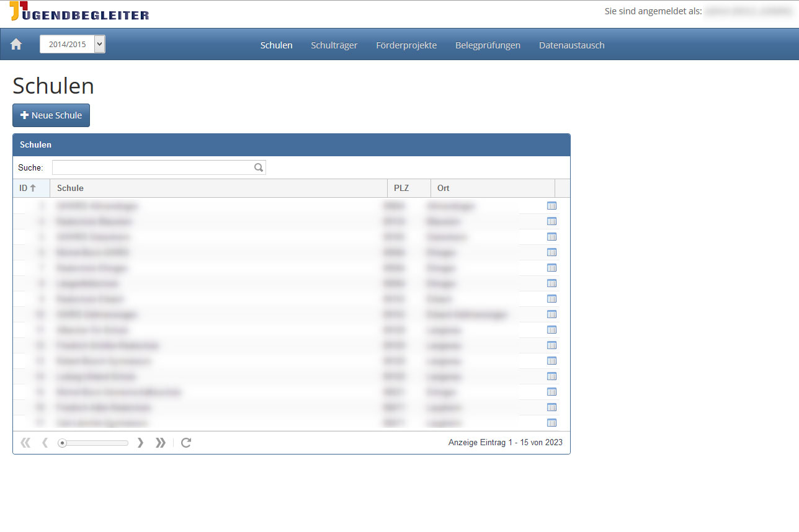Click the magnifier icon in search field
The width and height of the screenshot is (799, 532).
pos(259,167)
